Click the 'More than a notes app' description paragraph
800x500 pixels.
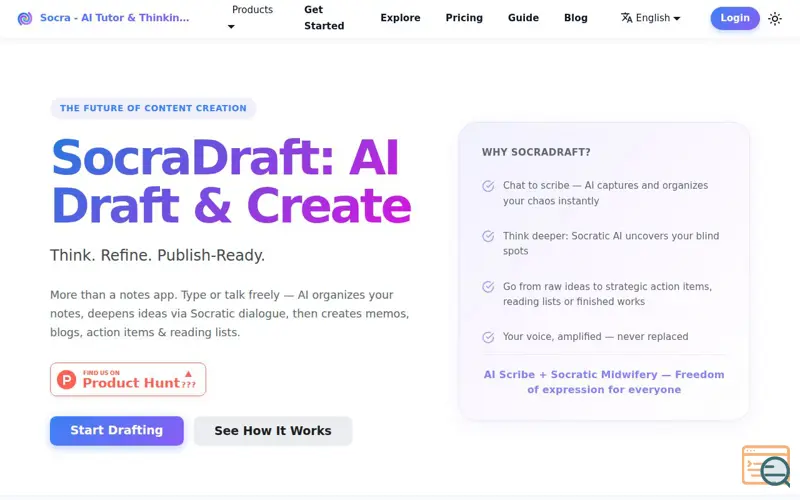coord(230,313)
